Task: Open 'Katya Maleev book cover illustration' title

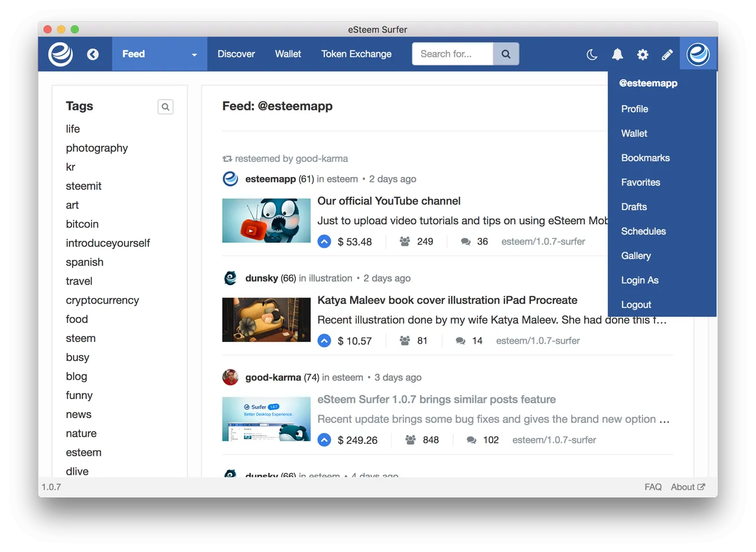Action: [447, 300]
